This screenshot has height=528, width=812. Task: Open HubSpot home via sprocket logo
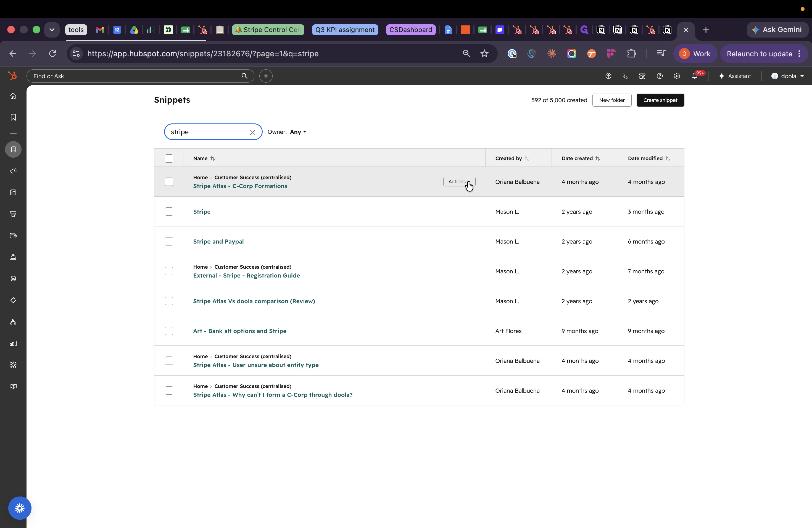13,76
